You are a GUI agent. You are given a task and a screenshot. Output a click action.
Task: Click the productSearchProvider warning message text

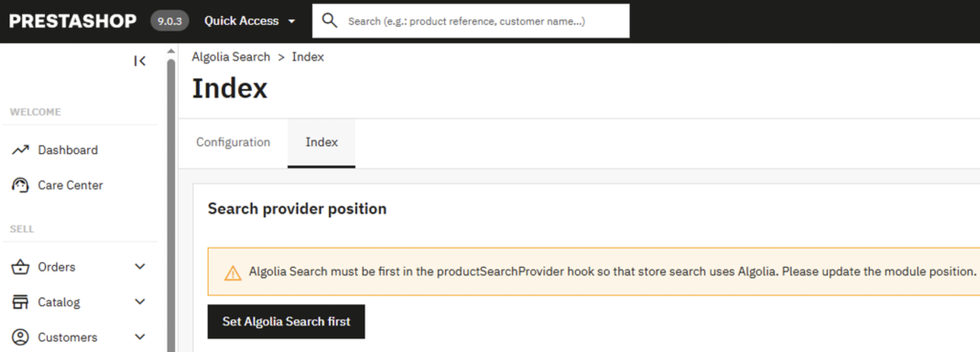coord(612,272)
